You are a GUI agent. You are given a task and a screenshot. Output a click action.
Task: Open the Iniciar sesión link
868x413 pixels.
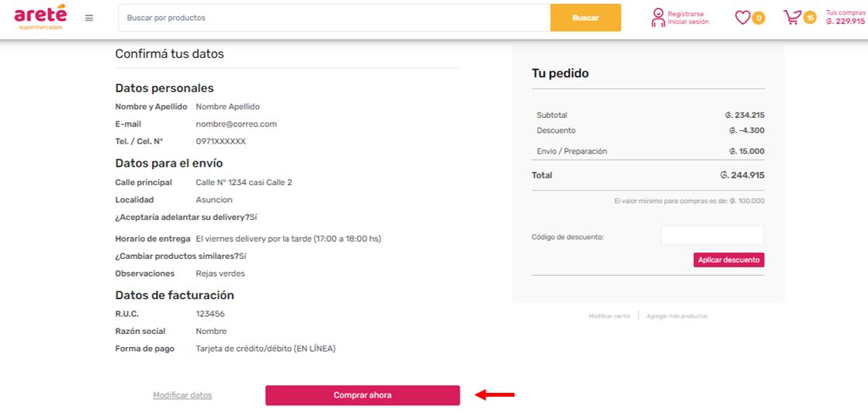click(x=688, y=22)
